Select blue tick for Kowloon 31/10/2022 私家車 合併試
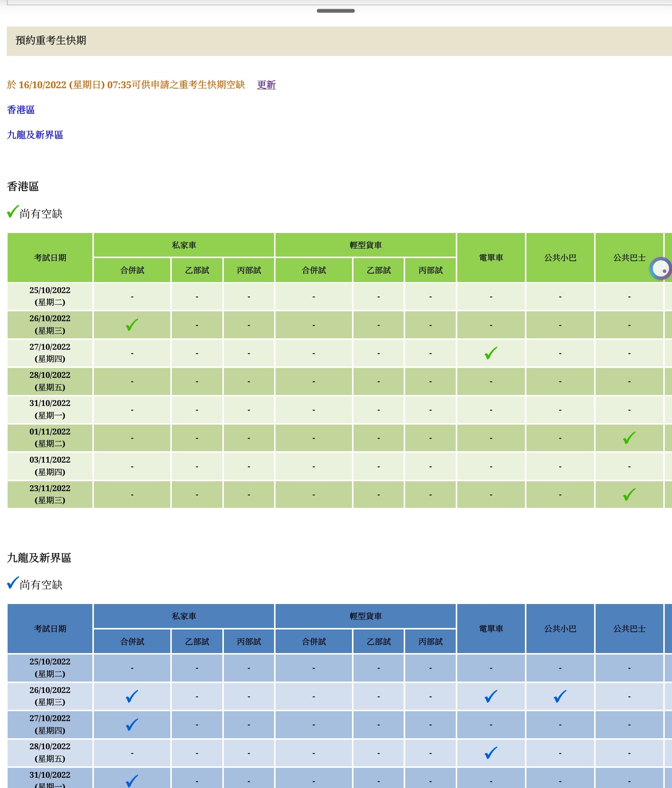Viewport: 672px width, 788px height. coord(132,781)
